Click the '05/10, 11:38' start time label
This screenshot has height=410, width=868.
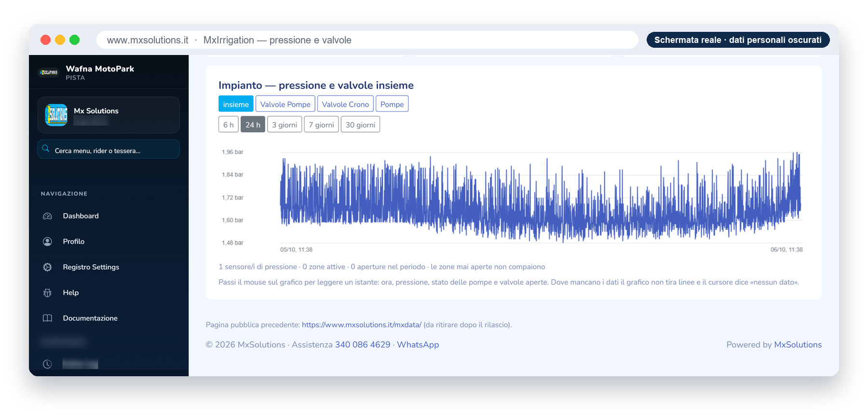[x=296, y=249]
